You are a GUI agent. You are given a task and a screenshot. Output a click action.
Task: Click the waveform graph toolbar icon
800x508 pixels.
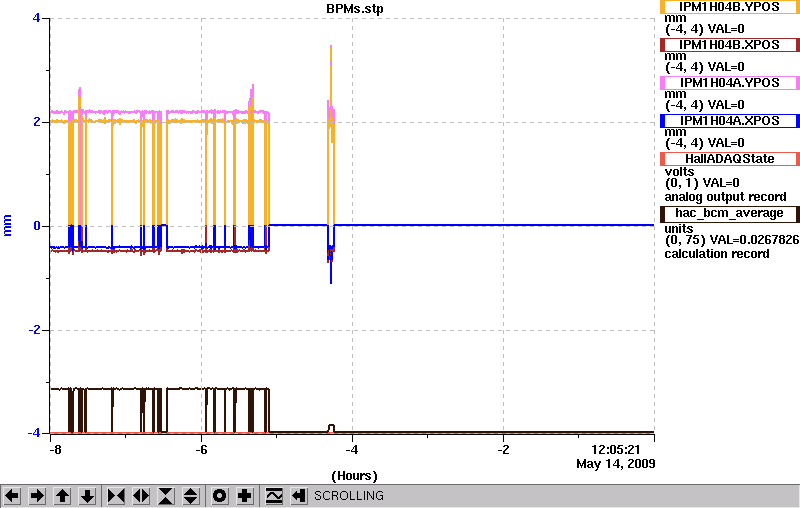click(274, 496)
